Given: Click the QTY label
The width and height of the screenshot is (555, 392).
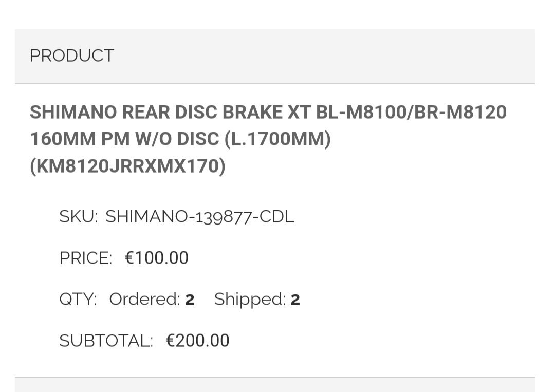Looking at the screenshot, I should (78, 299).
